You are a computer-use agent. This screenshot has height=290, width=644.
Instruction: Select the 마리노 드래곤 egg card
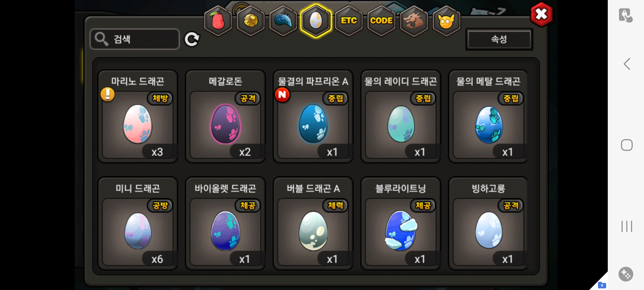pos(138,116)
